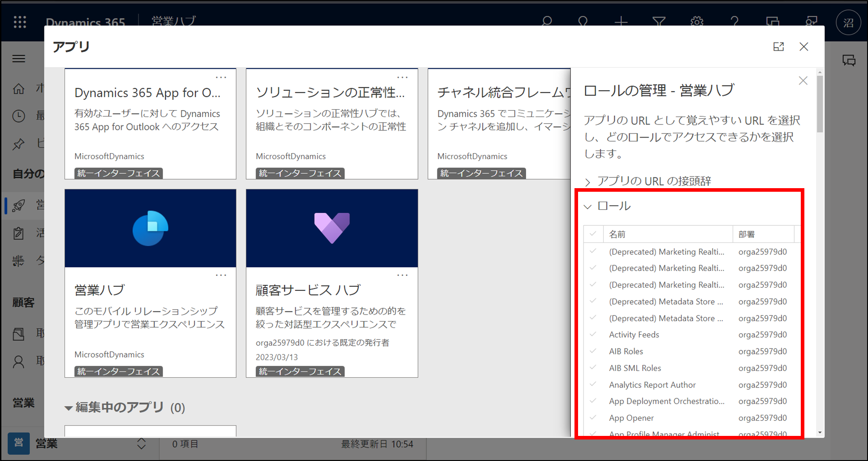
Task: Check the Analytics Report Author role
Action: tap(593, 384)
